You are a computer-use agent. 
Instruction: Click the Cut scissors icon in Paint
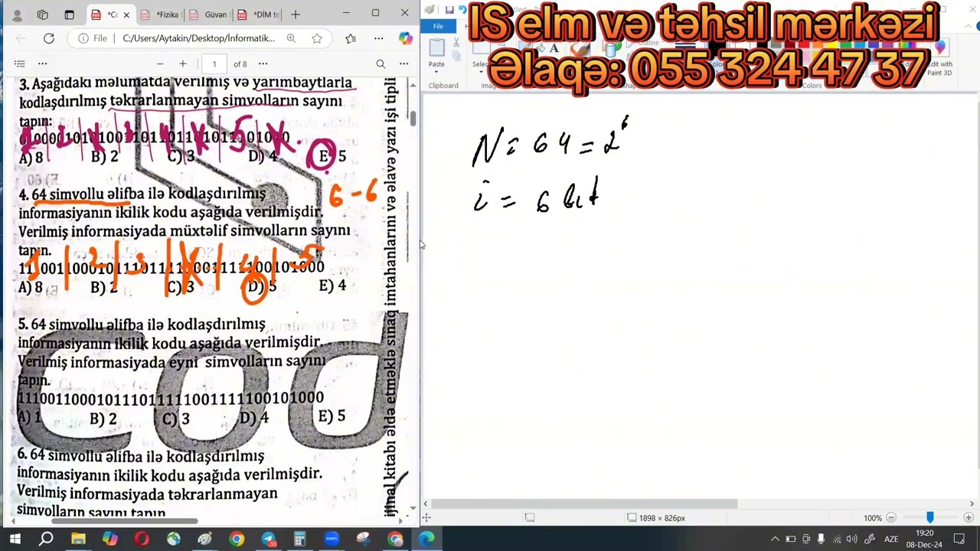(456, 43)
